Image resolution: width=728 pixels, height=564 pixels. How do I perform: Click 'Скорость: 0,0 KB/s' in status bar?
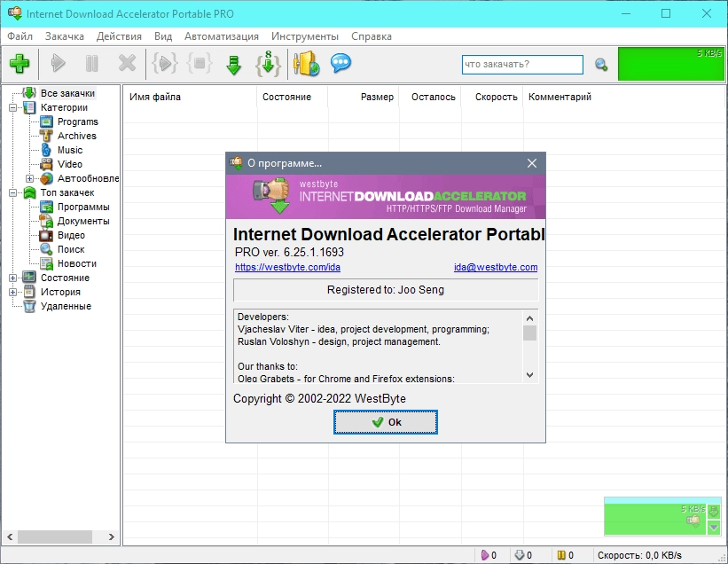click(639, 556)
